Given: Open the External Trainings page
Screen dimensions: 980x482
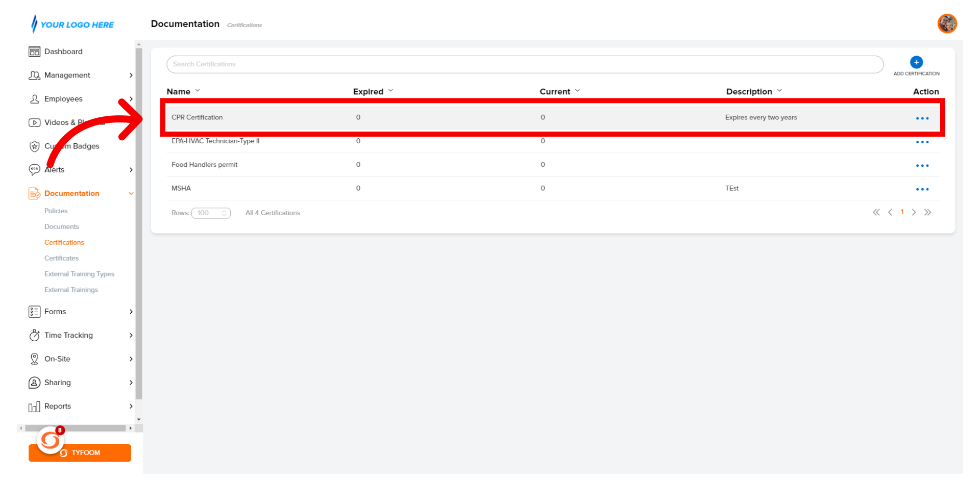Looking at the screenshot, I should click(x=71, y=289).
